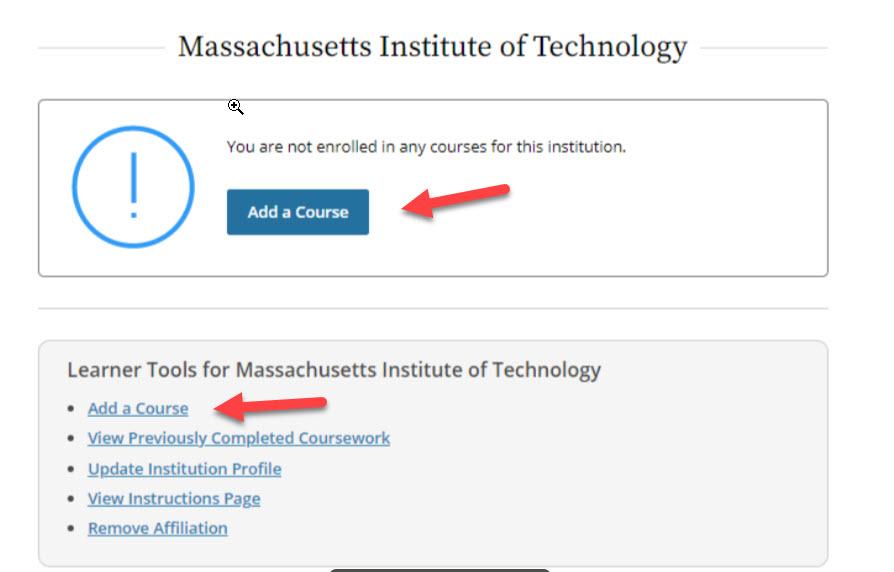The height and width of the screenshot is (572, 894).
Task: Click the bullet next to Update Institution Profile
Action: click(x=71, y=469)
